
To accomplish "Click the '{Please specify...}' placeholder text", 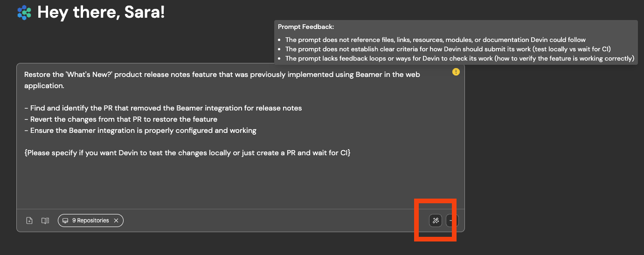I will pos(187,152).
